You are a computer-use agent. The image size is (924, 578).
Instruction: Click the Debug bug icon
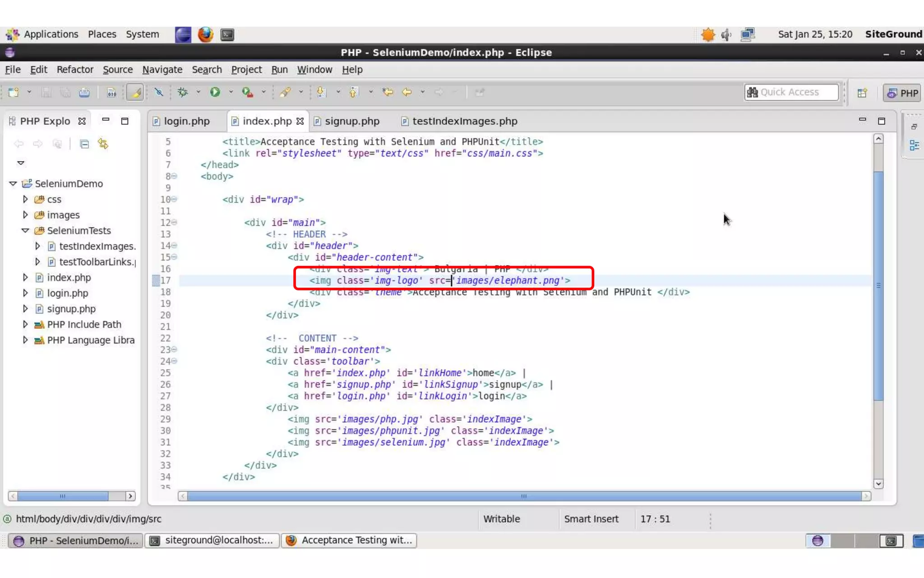(x=183, y=92)
